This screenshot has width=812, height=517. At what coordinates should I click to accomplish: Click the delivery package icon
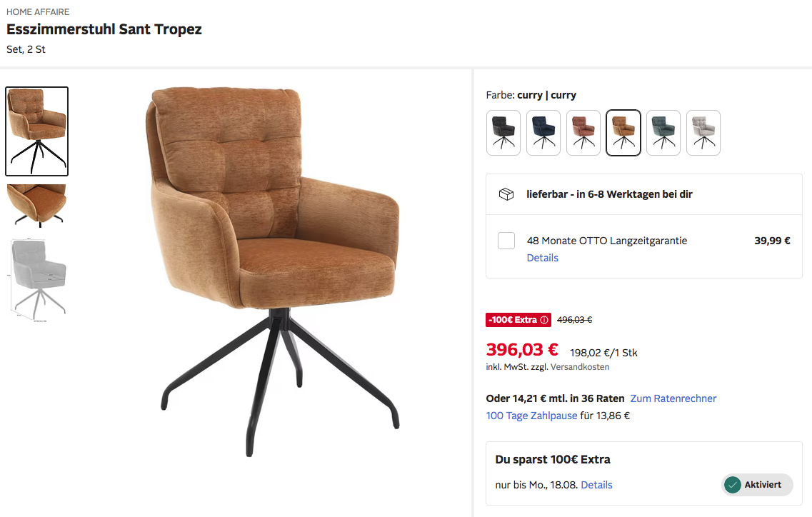point(506,194)
